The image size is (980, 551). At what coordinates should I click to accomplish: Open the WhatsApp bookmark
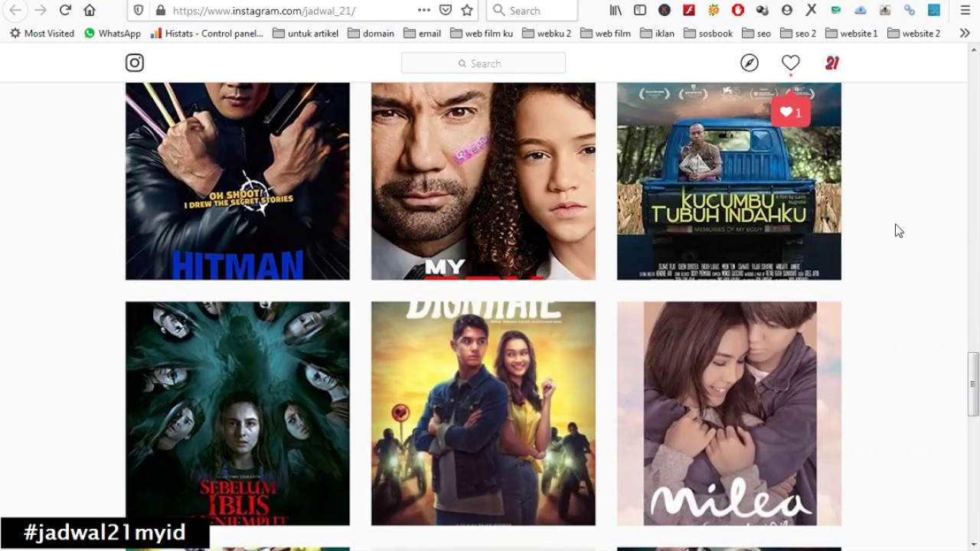pos(113,33)
